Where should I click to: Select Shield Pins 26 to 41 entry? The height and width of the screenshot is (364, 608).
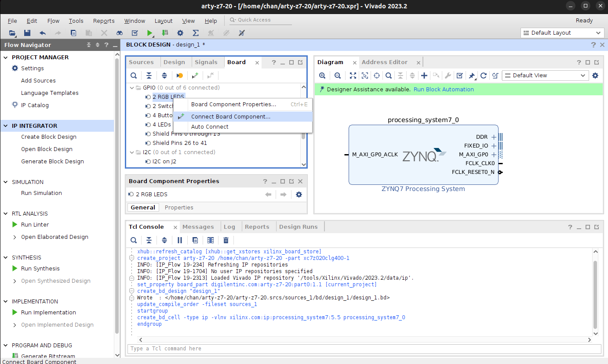point(180,143)
